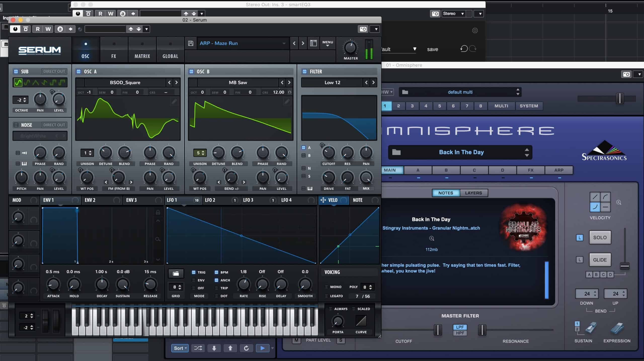This screenshot has height=361, width=644.
Task: Toggle filter routing B checkbox
Action: click(303, 155)
